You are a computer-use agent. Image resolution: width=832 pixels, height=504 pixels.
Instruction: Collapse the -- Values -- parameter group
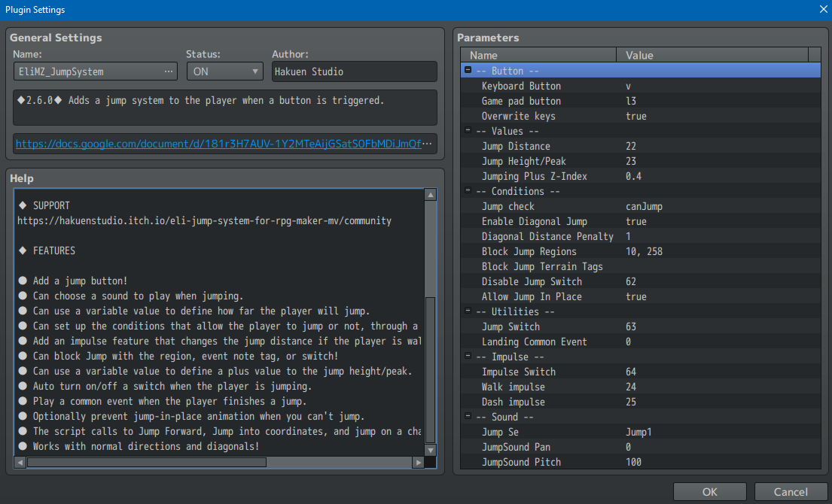tap(468, 130)
